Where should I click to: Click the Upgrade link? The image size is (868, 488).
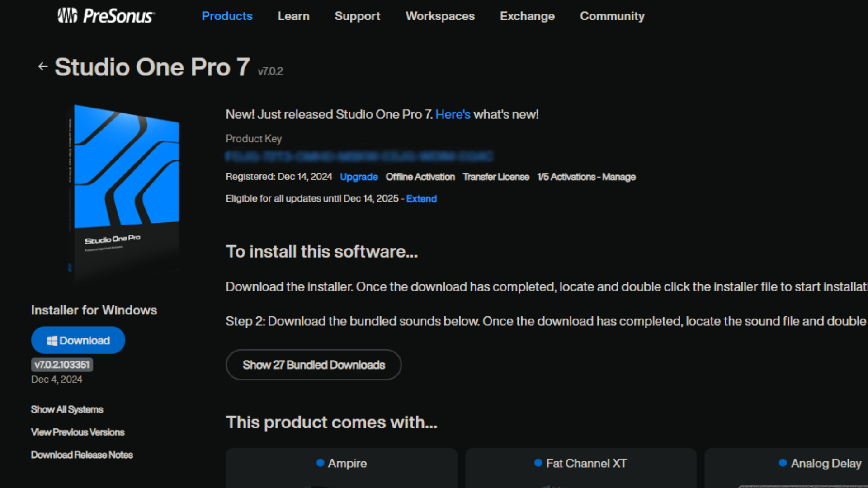(359, 177)
